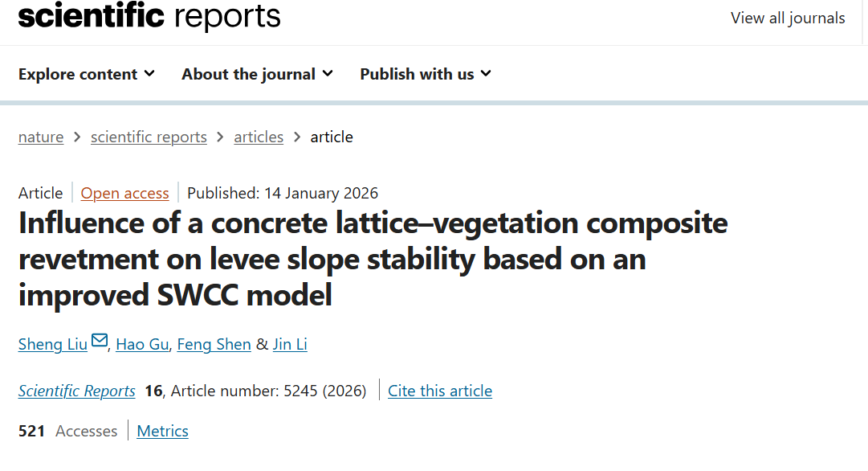Viewport: 868px width, 471px height.
Task: Click the Explore content chevron arrow
Action: point(149,73)
